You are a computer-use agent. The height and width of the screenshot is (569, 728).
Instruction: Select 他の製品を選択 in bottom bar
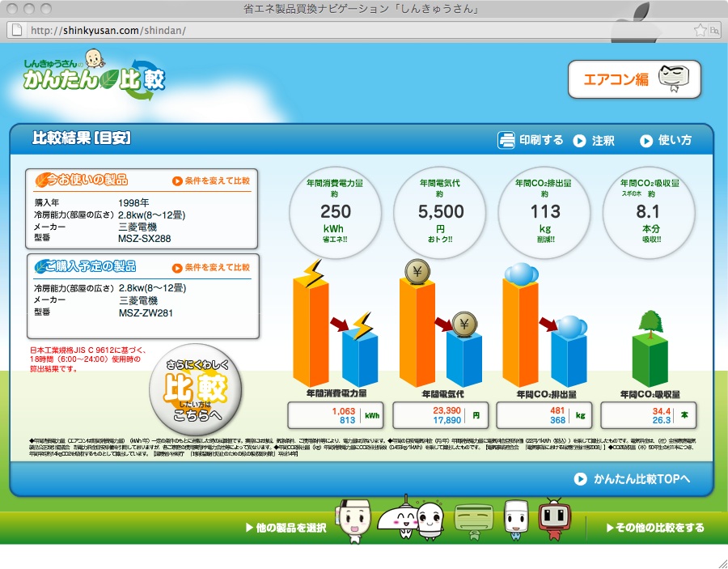click(286, 528)
